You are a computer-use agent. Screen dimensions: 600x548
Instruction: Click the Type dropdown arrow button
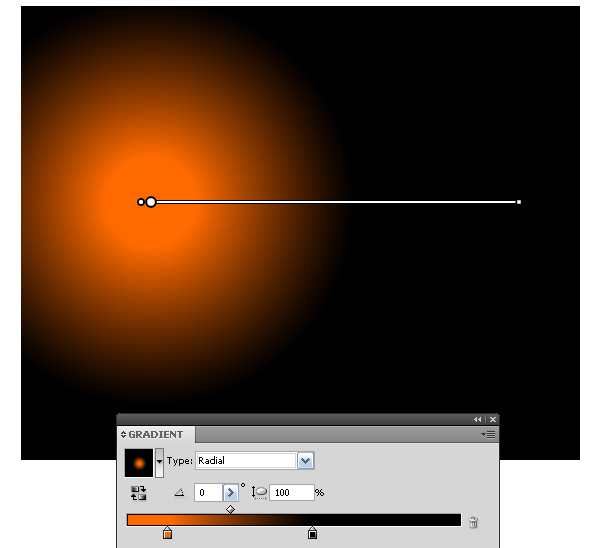point(305,460)
